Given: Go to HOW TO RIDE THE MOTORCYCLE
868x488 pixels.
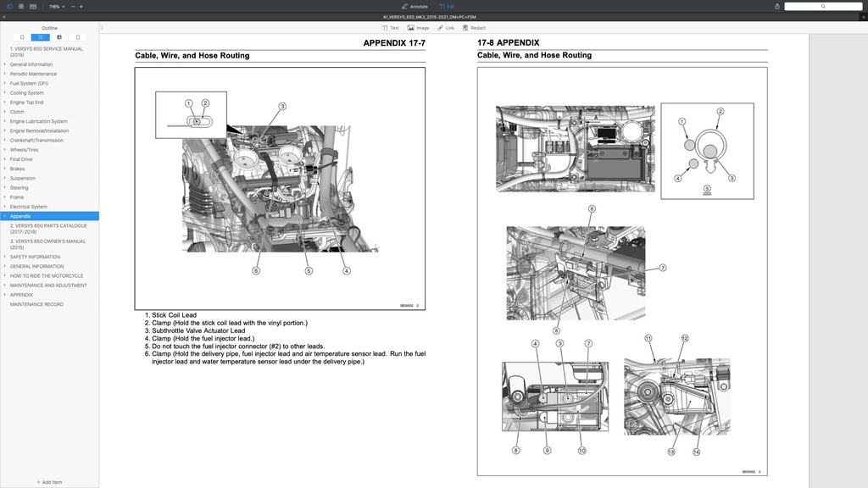Looking at the screenshot, I should [x=47, y=275].
